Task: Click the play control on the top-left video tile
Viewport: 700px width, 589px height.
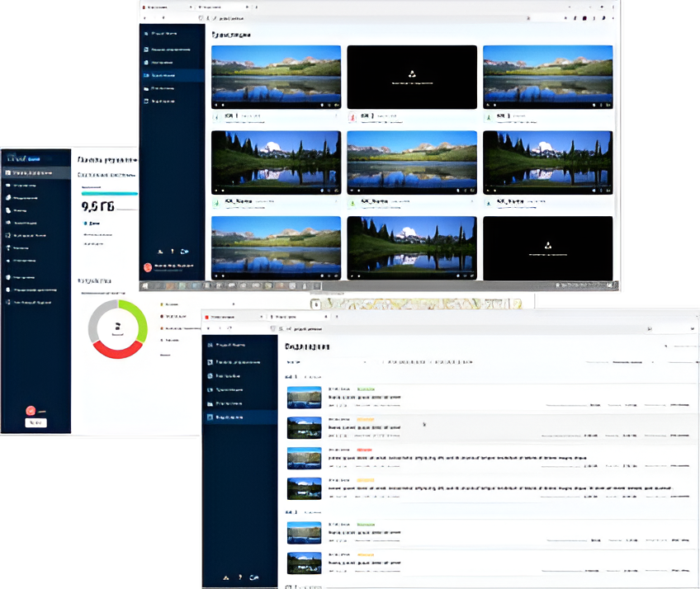Action: pyautogui.click(x=216, y=106)
